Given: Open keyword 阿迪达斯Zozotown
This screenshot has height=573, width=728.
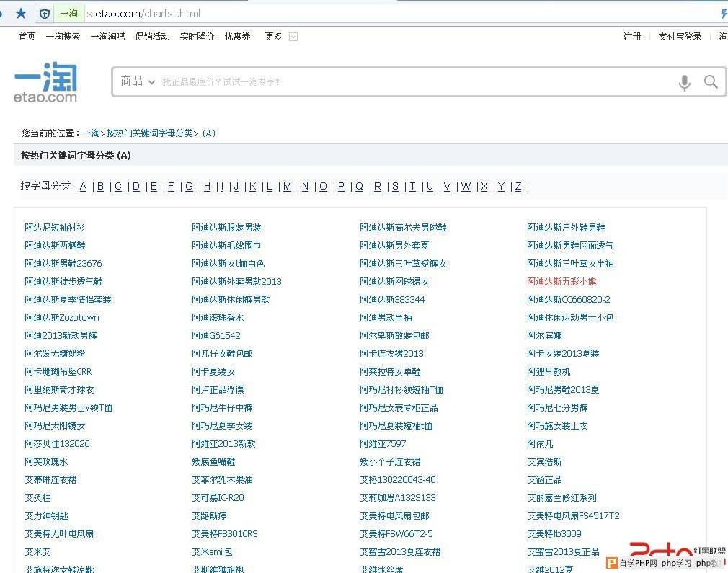Looking at the screenshot, I should [62, 318].
